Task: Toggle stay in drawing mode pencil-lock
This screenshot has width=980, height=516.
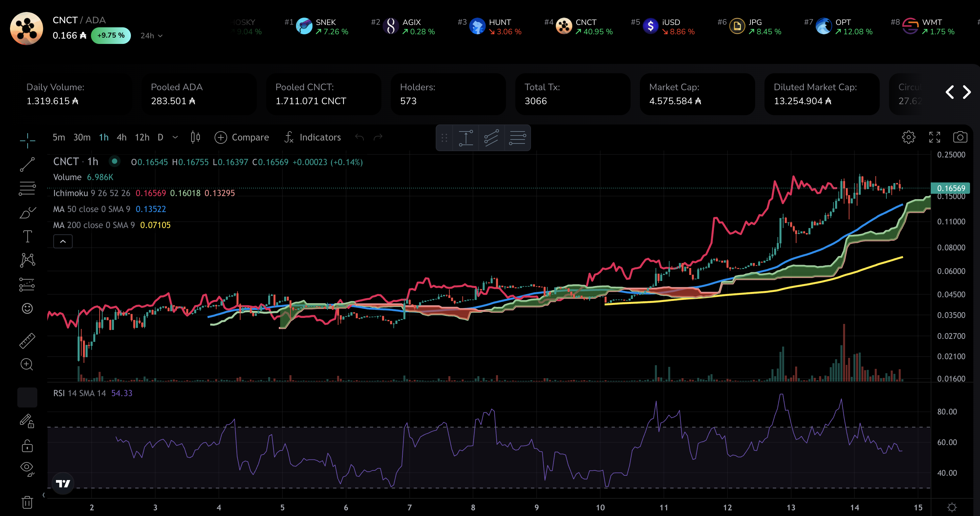Action: click(27, 421)
